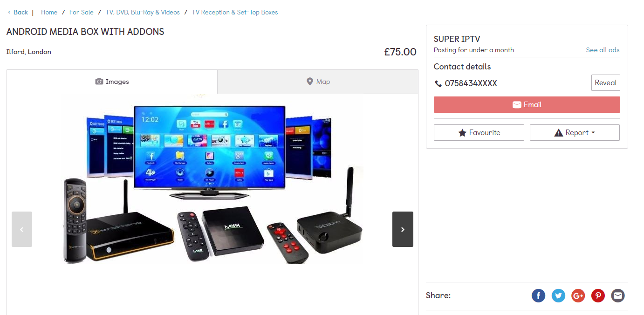The height and width of the screenshot is (315, 644).
Task: Open TV Reception & Set-Top Boxes category
Action: (x=235, y=12)
